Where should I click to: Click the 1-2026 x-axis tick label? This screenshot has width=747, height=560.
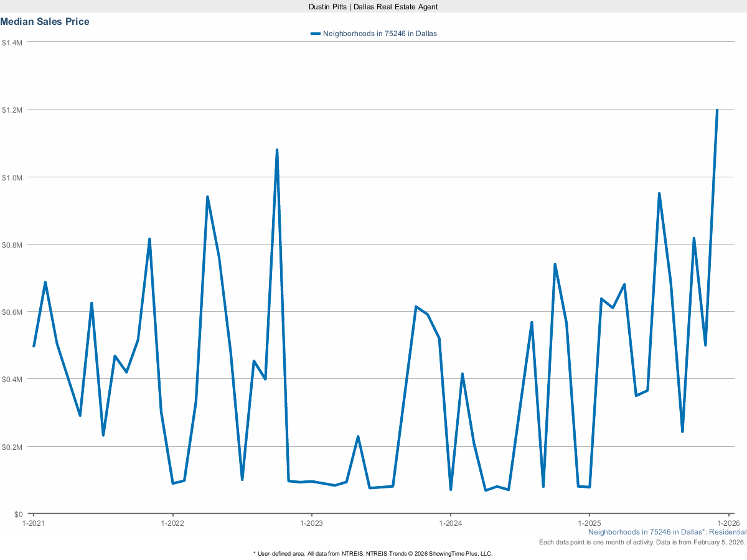(728, 523)
